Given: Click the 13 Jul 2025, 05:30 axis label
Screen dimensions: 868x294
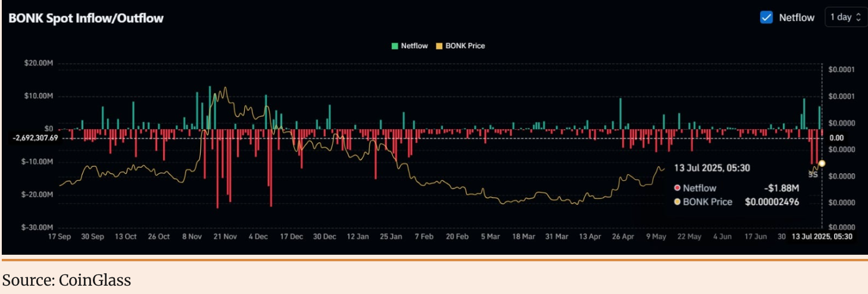Looking at the screenshot, I should point(822,237).
